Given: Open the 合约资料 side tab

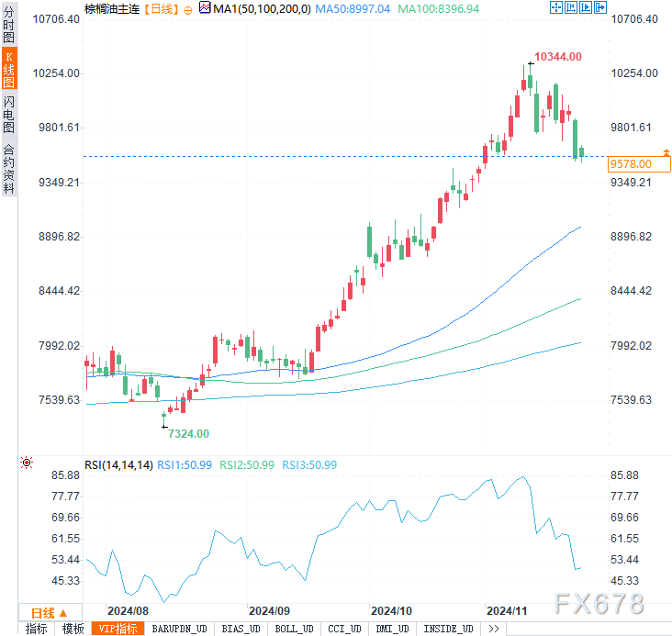Looking at the screenshot, I should [8, 169].
